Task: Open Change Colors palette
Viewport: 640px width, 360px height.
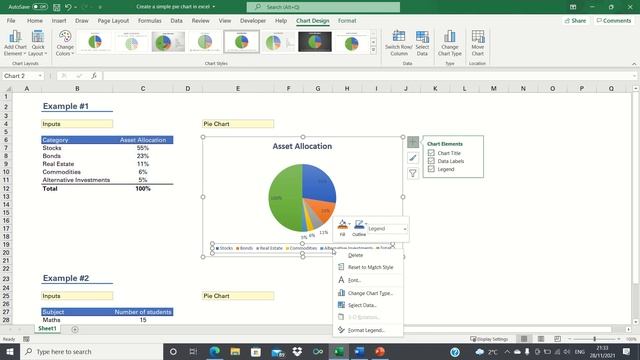Action: (x=65, y=43)
